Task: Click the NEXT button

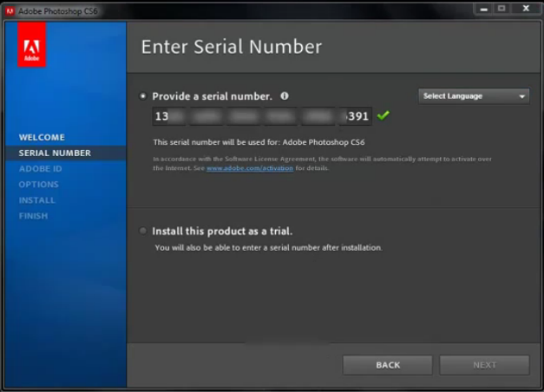Action: click(484, 365)
